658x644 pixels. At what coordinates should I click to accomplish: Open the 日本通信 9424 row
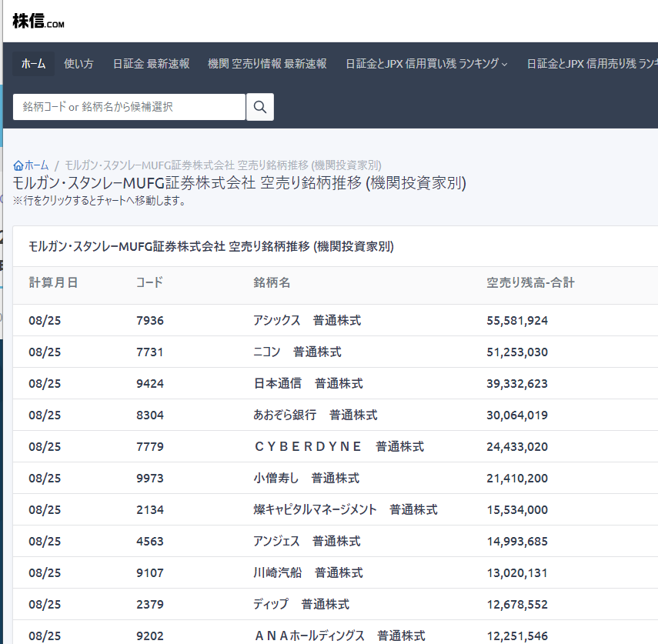(308, 383)
